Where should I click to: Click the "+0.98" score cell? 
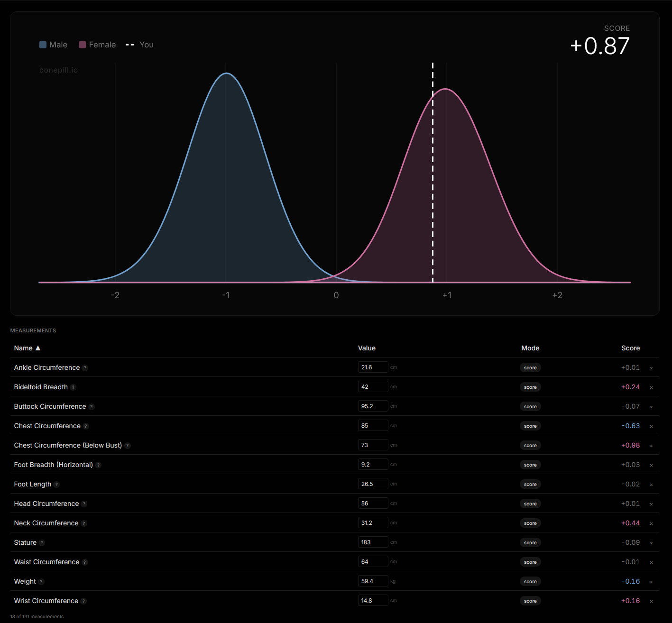(x=630, y=446)
